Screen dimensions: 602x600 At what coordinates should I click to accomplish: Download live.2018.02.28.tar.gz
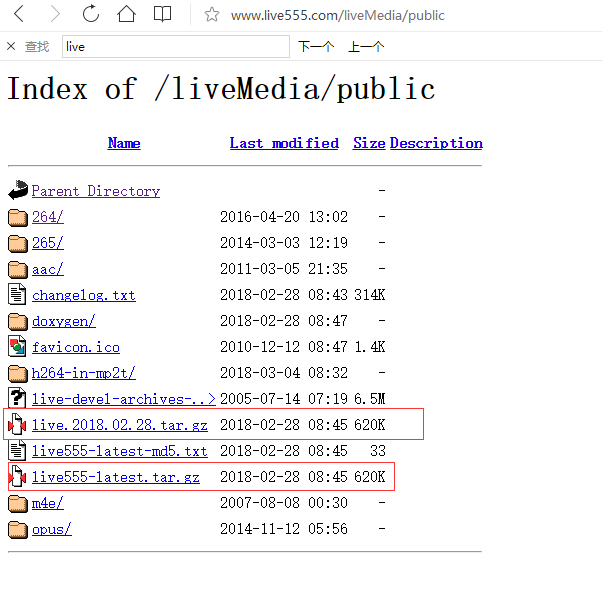tap(120, 425)
